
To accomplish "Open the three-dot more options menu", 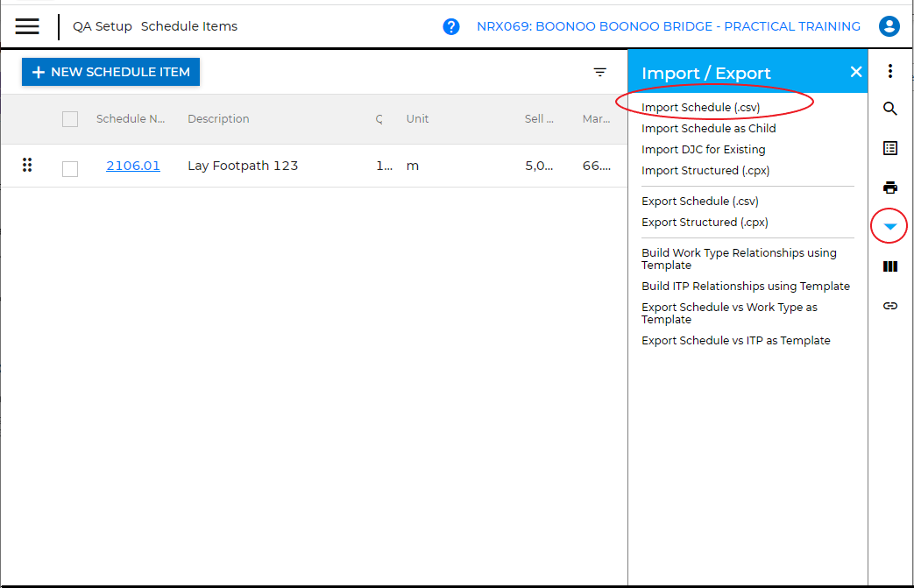I will point(890,71).
